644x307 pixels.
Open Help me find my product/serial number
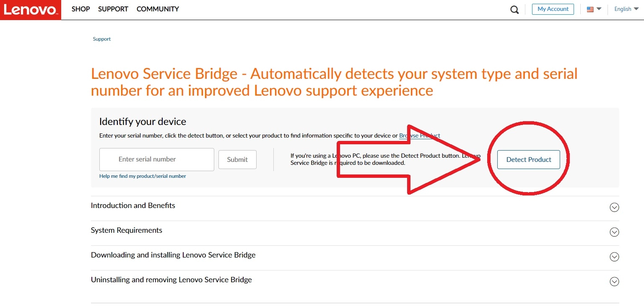click(x=143, y=176)
